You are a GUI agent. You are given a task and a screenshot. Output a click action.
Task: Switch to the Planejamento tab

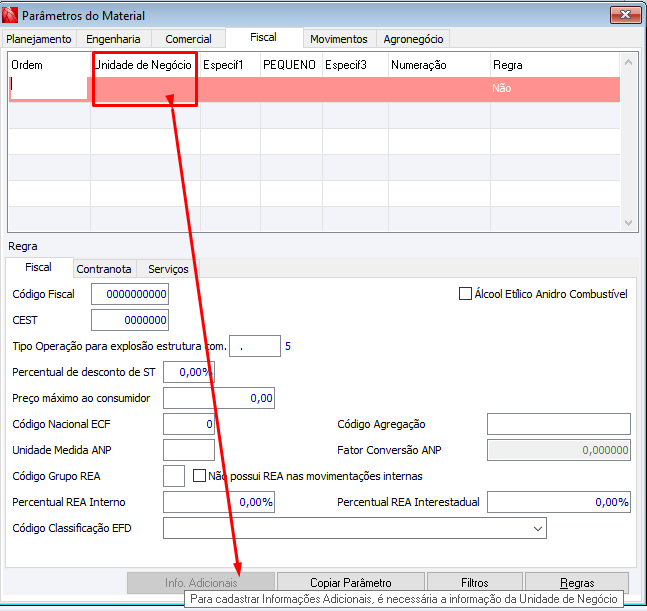click(x=39, y=39)
